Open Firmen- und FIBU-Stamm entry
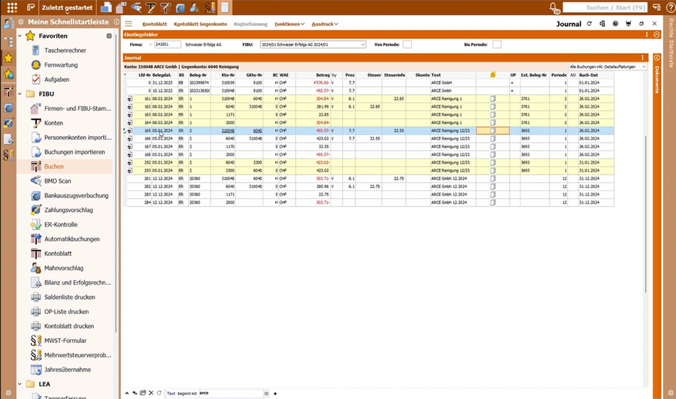Image resolution: width=676 pixels, height=399 pixels. [77, 109]
